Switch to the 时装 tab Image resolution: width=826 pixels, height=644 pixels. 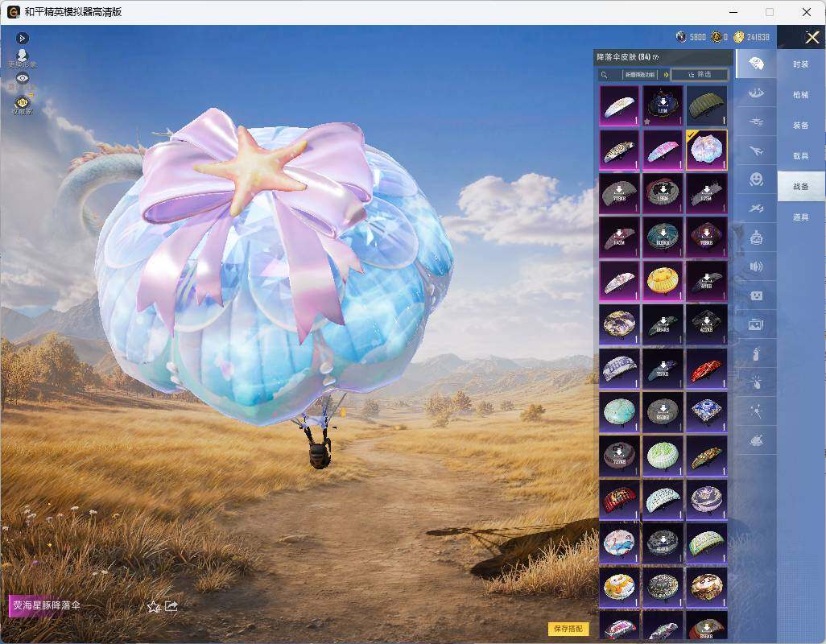(801, 64)
